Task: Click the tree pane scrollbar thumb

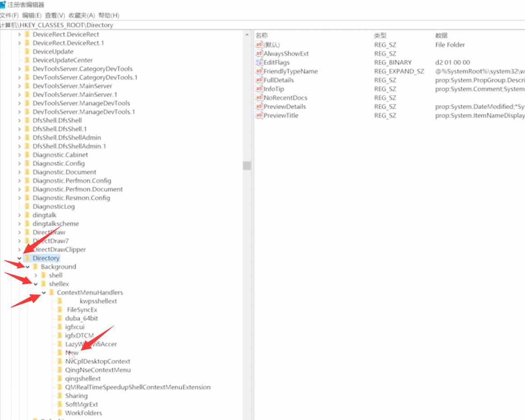Action: [247, 165]
